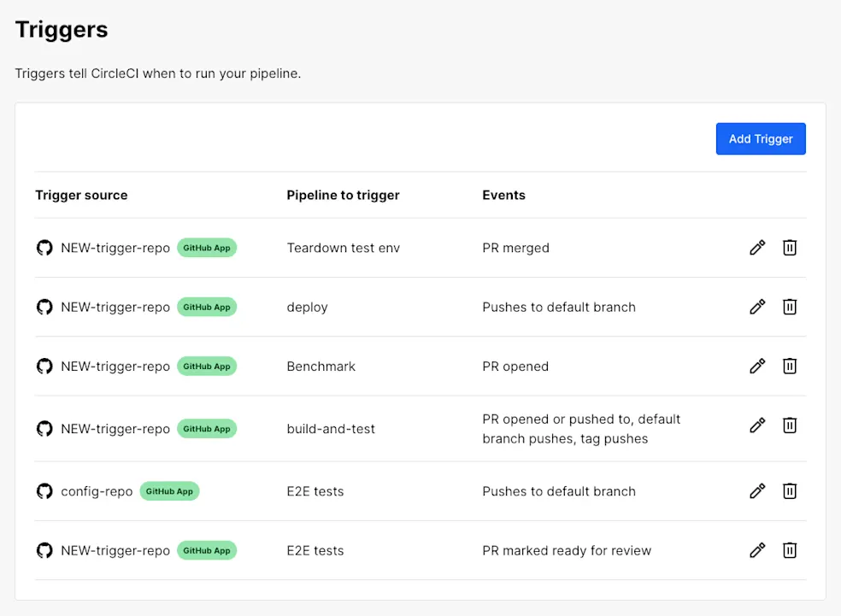Click the config-repo trigger source name
This screenshot has height=616, width=841.
point(97,491)
